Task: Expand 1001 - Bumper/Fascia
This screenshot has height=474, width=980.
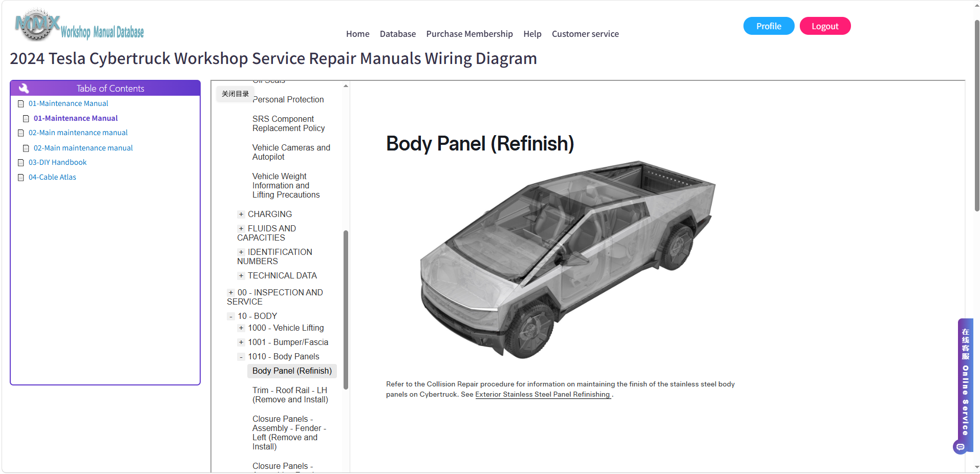Action: pyautogui.click(x=241, y=342)
